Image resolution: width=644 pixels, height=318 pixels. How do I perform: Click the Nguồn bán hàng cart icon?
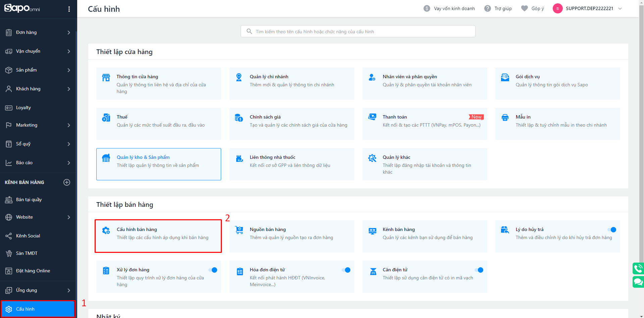(239, 230)
